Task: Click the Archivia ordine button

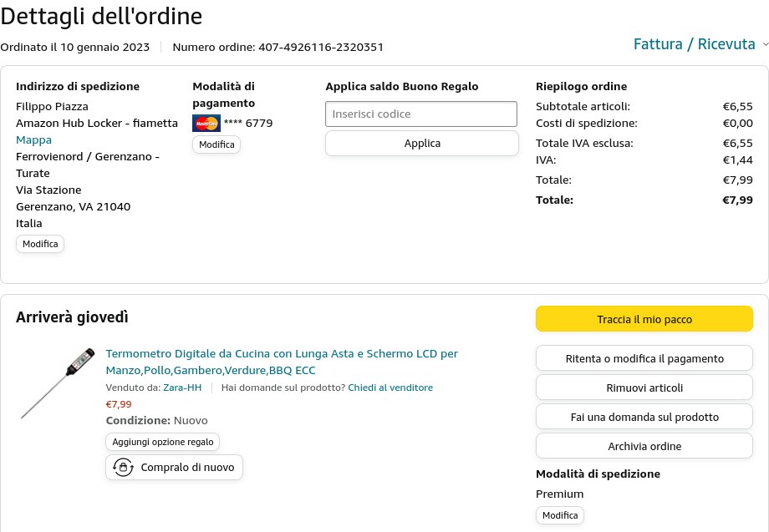Action: (x=644, y=446)
